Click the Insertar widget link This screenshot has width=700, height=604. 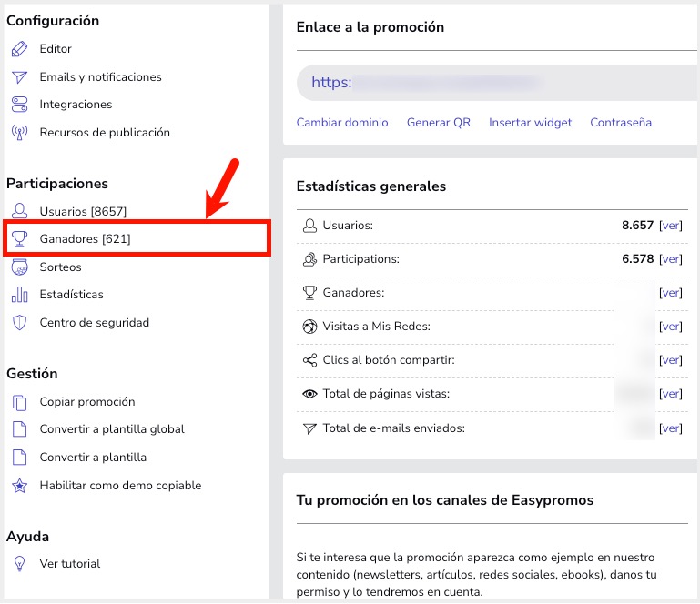point(531,123)
